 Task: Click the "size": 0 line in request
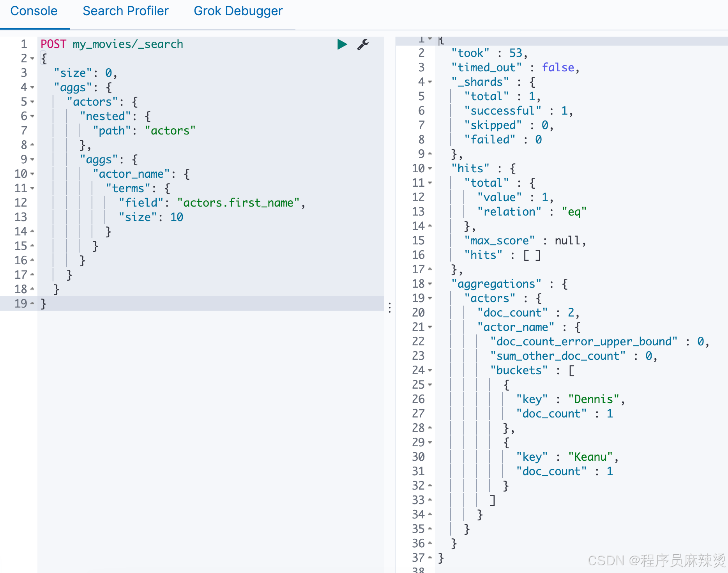[85, 73]
